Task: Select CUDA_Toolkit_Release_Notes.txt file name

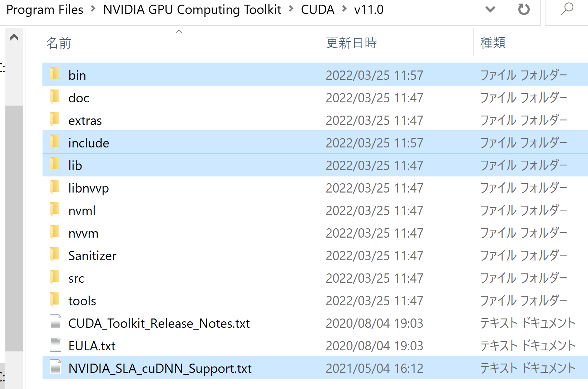Action: (159, 323)
